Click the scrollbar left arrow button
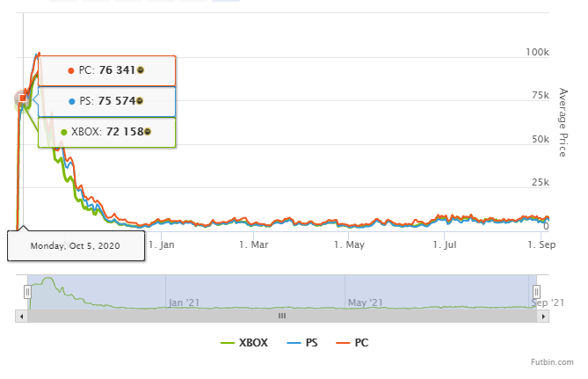588x379 pixels. [21, 317]
